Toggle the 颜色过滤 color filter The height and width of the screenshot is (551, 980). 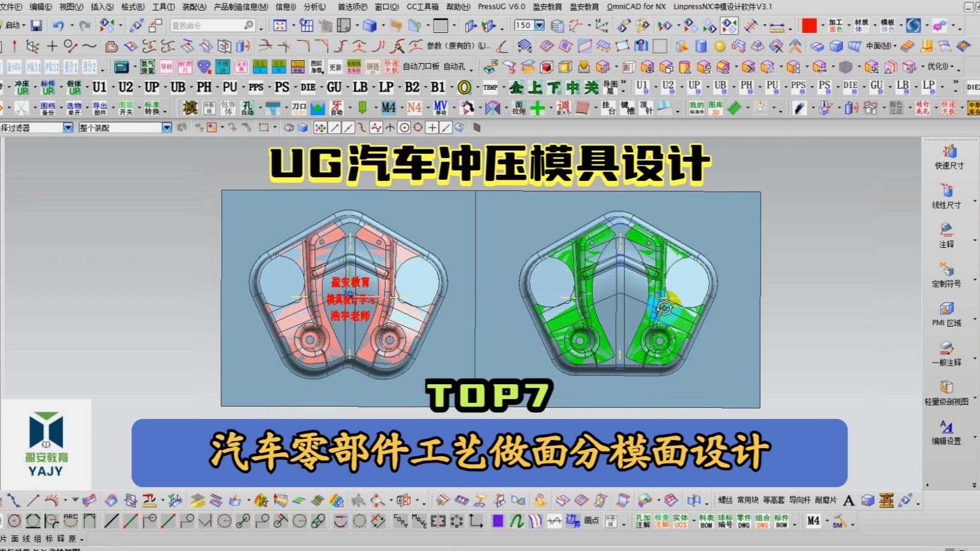click(x=895, y=108)
